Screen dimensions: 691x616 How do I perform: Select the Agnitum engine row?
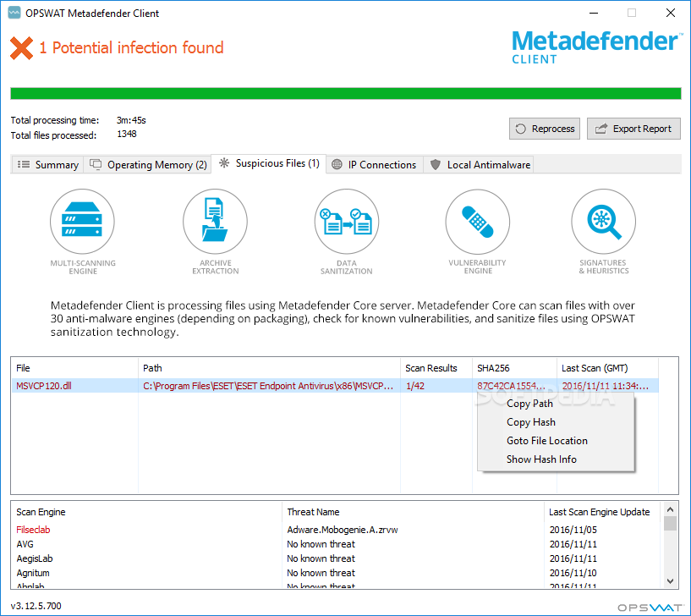pos(337,573)
